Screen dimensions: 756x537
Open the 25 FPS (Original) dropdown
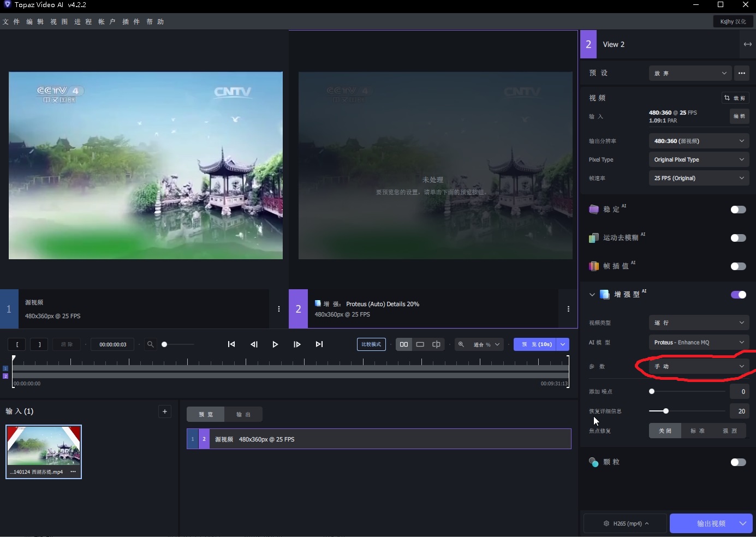[699, 178]
